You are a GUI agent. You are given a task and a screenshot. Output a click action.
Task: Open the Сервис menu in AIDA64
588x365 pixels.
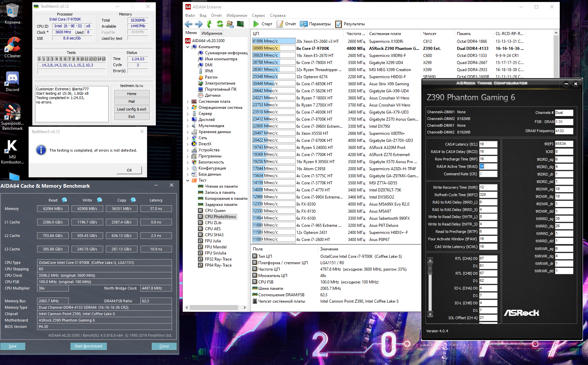pos(259,16)
